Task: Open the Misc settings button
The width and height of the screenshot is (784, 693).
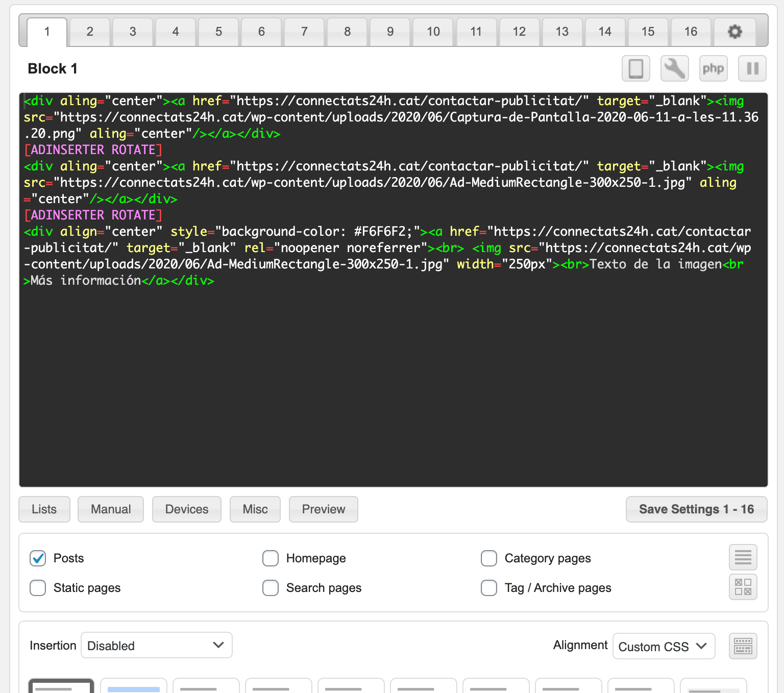Action: 255,509
